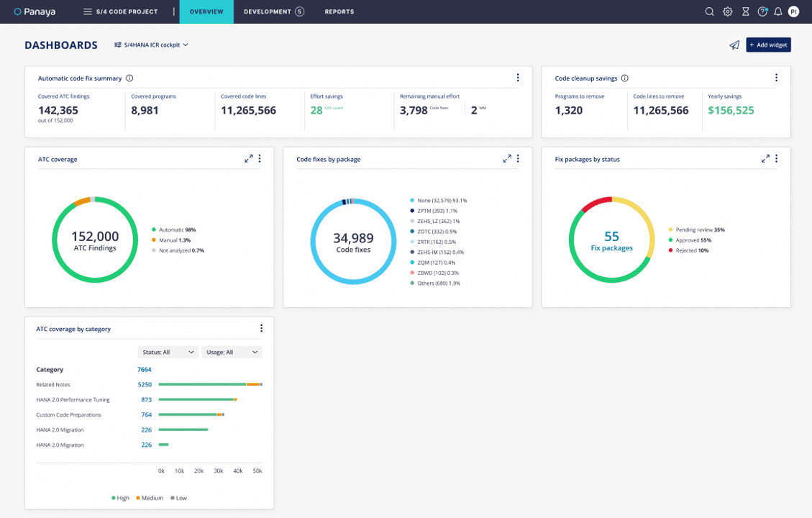Open Code cleanup savings options menu
The image size is (812, 518).
click(x=776, y=78)
